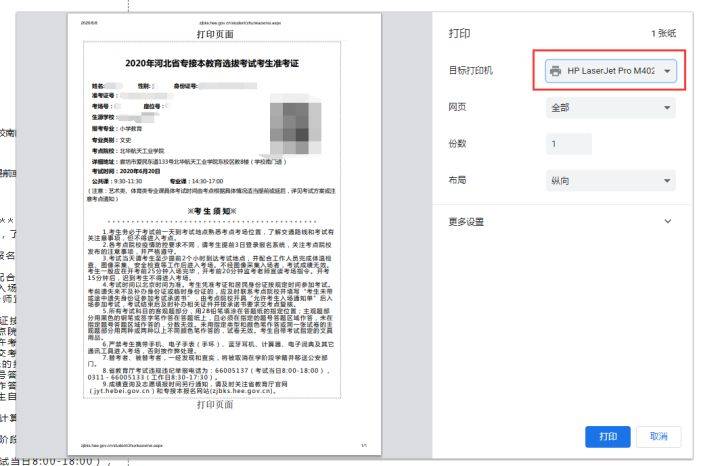Viewport: 720px width, 466px height.
Task: Click the ※考生须知※ heading in preview
Action: (212, 211)
